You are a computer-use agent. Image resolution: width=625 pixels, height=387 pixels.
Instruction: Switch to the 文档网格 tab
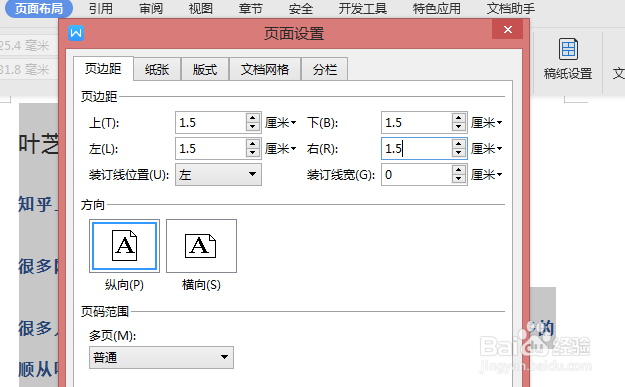(265, 70)
